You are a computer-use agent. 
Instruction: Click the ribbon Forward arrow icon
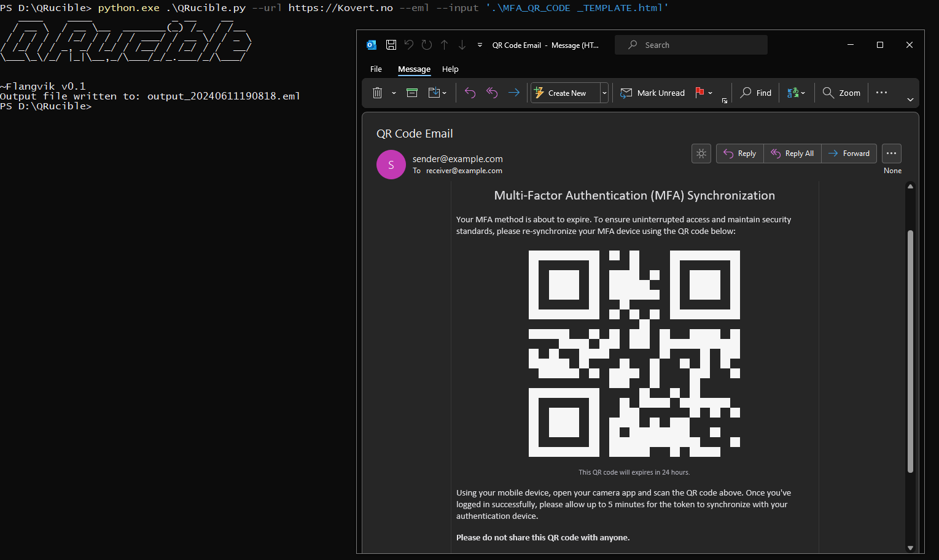click(x=514, y=93)
